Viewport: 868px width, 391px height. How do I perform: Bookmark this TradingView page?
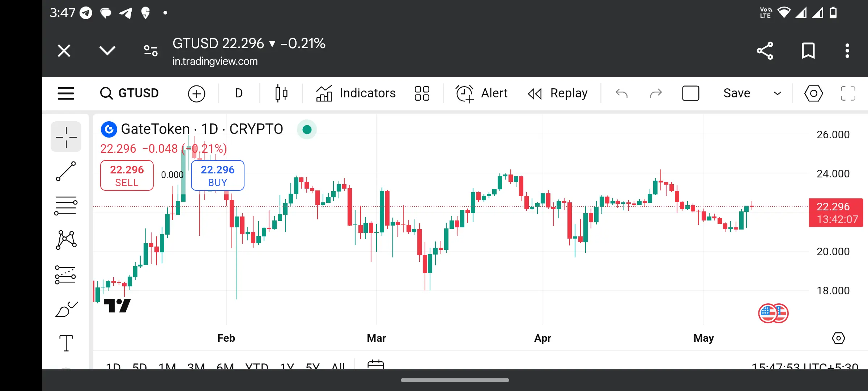pos(808,51)
